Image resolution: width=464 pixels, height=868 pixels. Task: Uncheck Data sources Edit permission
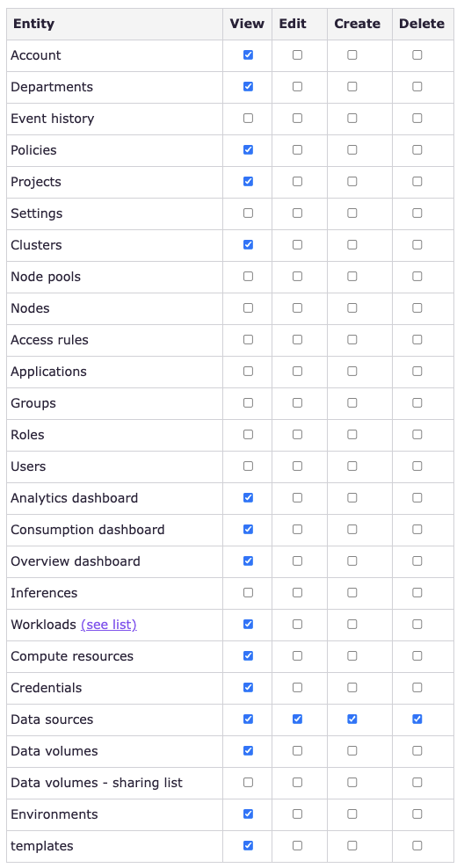coord(297,720)
